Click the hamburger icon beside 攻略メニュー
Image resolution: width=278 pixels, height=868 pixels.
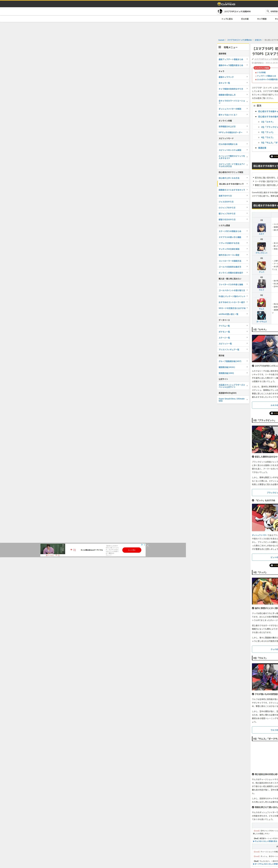[220, 47]
